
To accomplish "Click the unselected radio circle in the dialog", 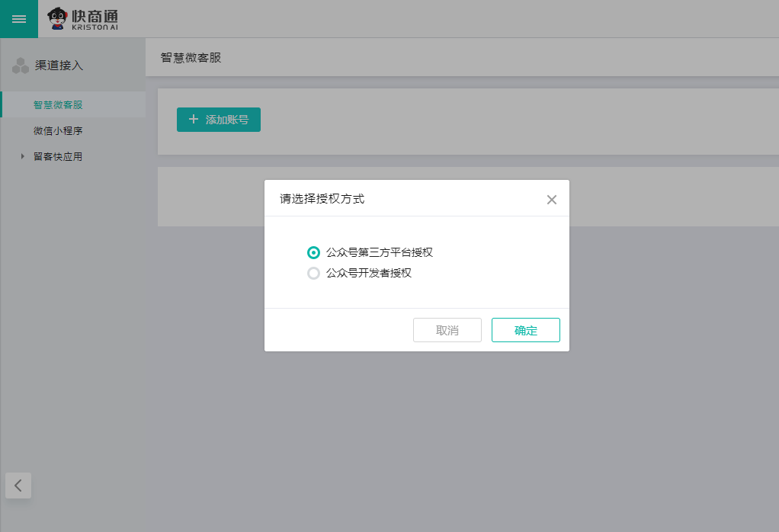I will coord(313,273).
